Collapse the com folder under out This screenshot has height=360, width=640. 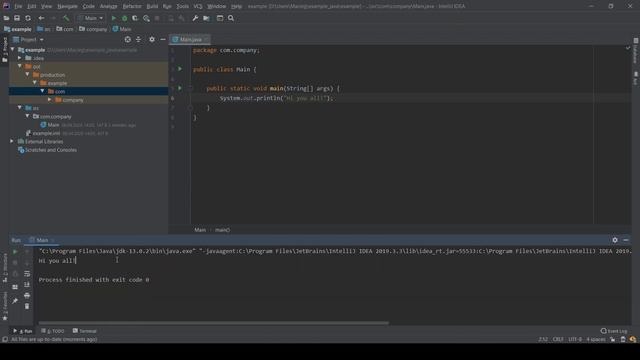(x=42, y=91)
